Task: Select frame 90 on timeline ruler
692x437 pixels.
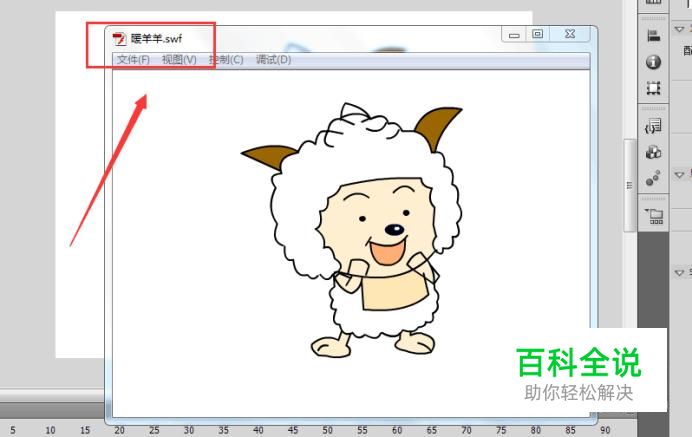Action: [605, 430]
